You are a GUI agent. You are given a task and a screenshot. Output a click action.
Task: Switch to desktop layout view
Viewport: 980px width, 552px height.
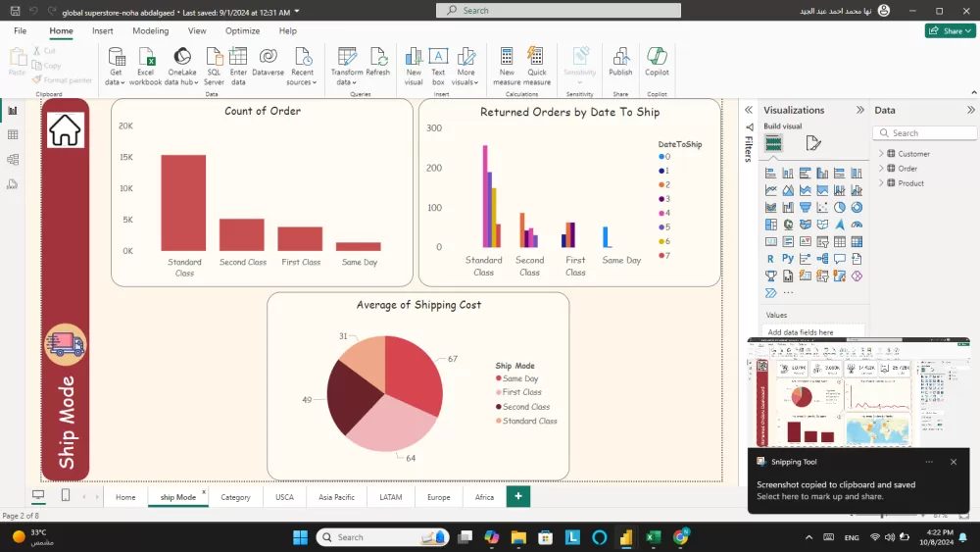click(38, 496)
